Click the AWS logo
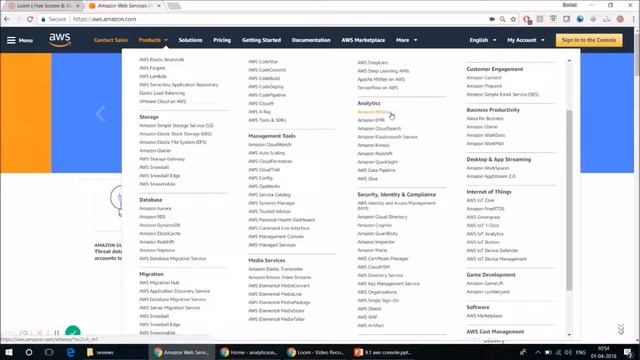The height and width of the screenshot is (360, 640). point(60,40)
